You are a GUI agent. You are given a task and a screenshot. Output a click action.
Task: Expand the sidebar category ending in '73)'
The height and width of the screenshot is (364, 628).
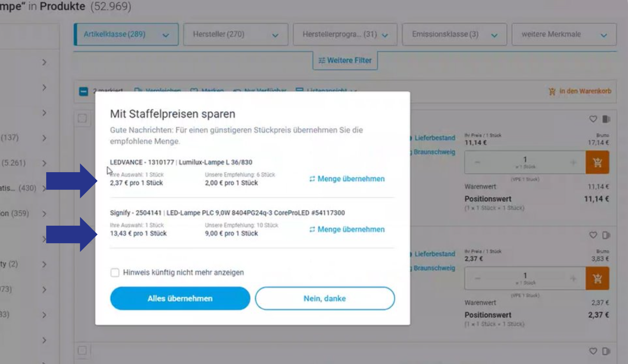click(x=44, y=290)
